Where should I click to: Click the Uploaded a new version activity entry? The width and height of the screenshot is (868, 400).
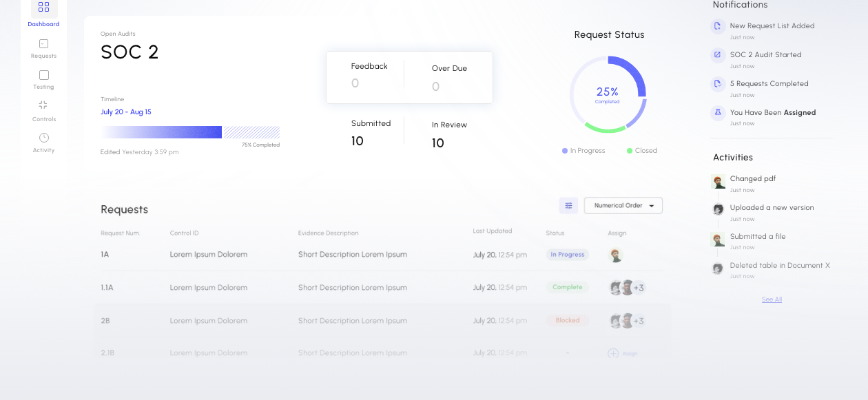772,208
